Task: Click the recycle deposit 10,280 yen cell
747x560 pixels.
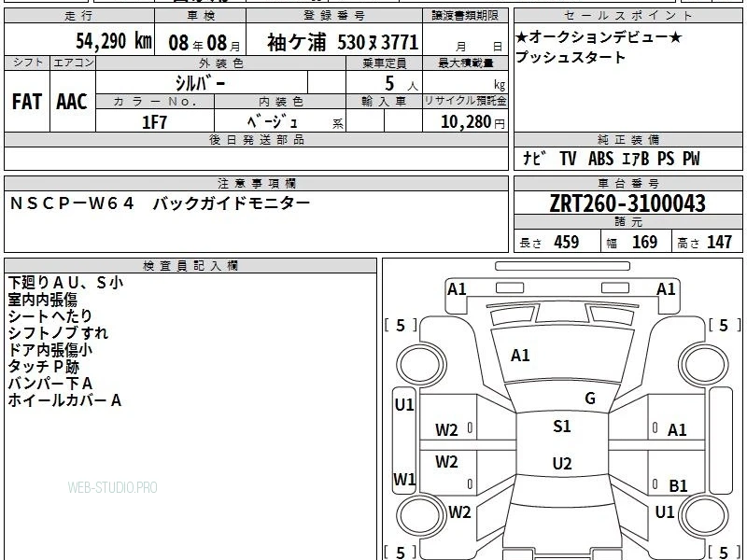Action: [x=465, y=121]
